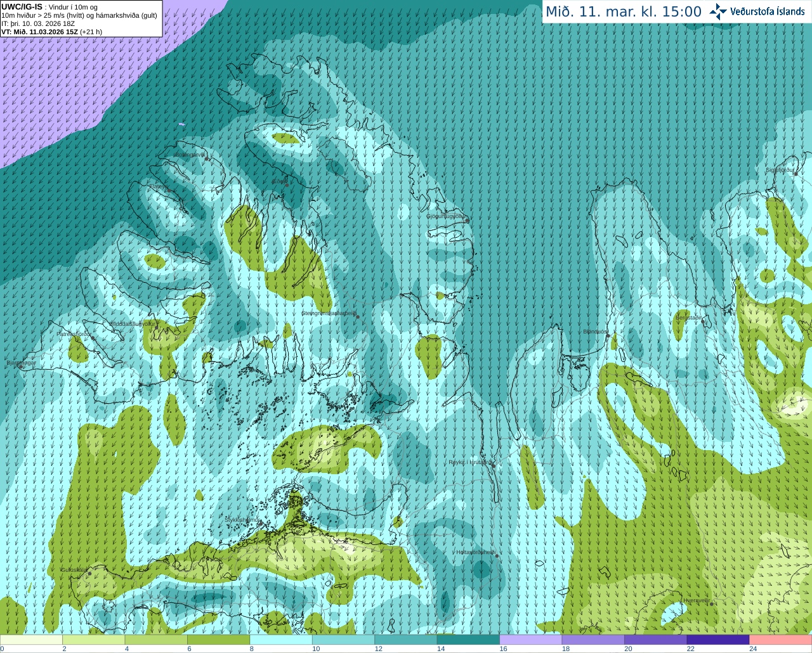812x653 pixels.
Task: Click the Bíldudalsflugvöllur station label
Action: (133, 323)
